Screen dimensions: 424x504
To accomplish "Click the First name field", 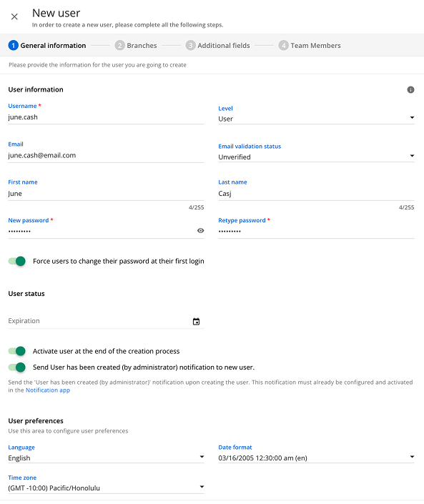I will [x=106, y=194].
